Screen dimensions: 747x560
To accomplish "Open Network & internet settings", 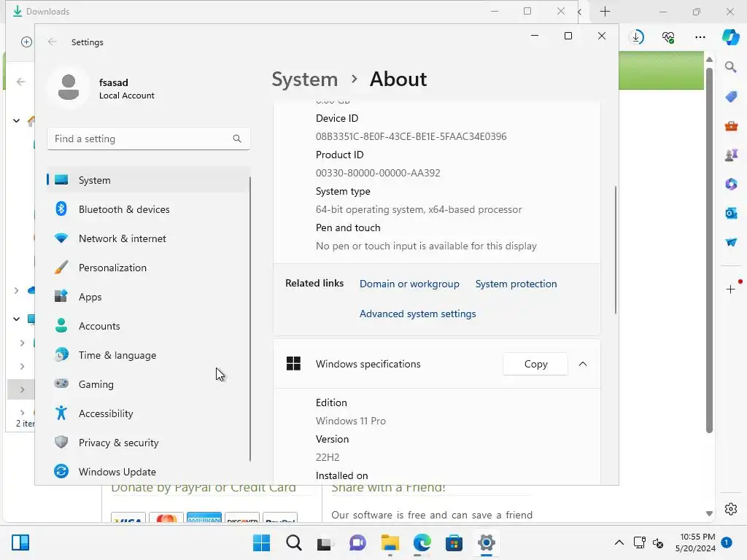I will pyautogui.click(x=148, y=238).
